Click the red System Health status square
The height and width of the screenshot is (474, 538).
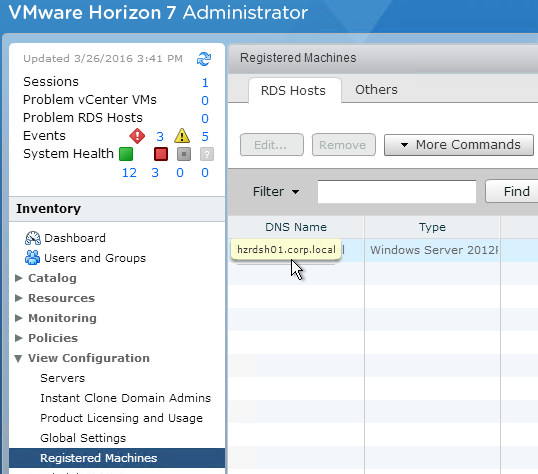[x=161, y=154]
